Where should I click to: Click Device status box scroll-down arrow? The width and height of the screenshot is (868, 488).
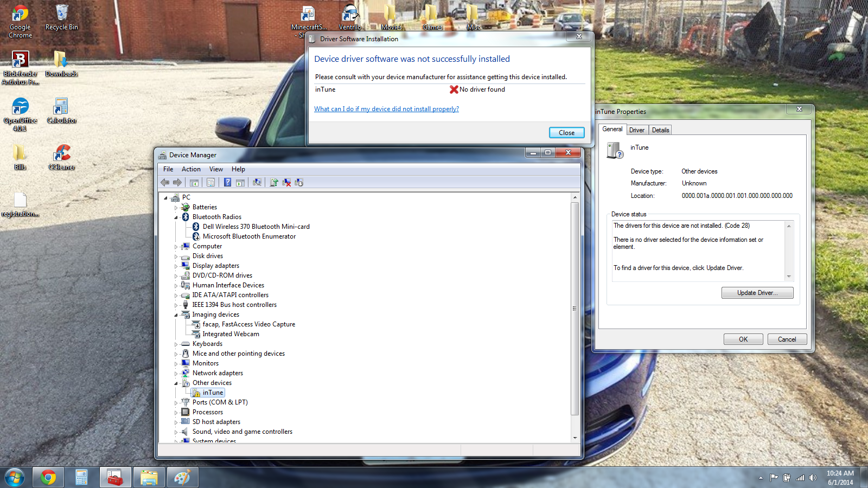point(789,277)
